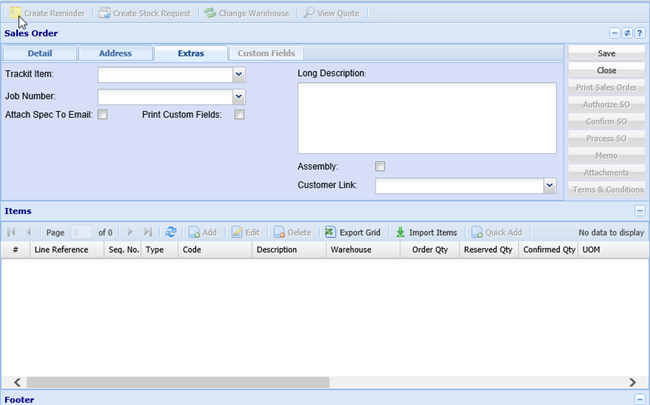
Task: Click the Sales Order panel refresh icon
Action: (627, 33)
